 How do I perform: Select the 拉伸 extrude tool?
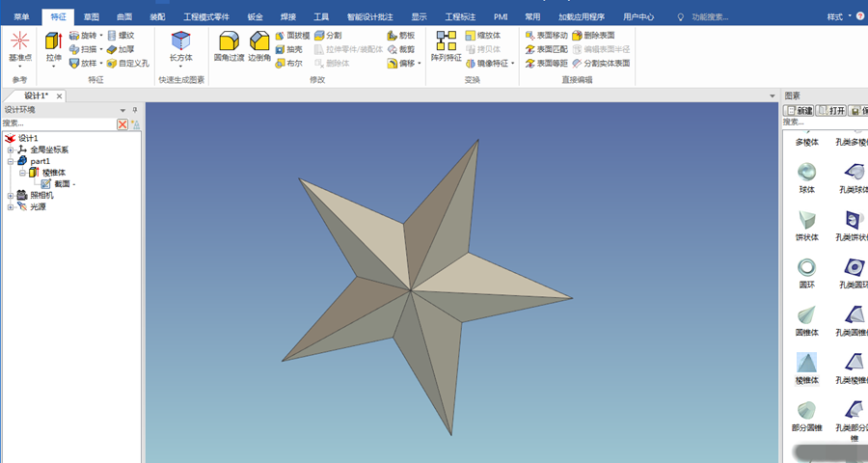(54, 49)
